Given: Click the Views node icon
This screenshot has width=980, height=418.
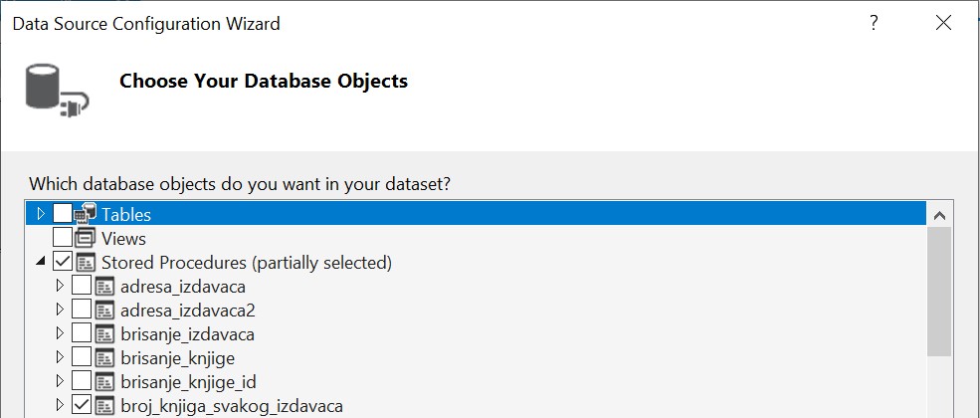Looking at the screenshot, I should [86, 239].
